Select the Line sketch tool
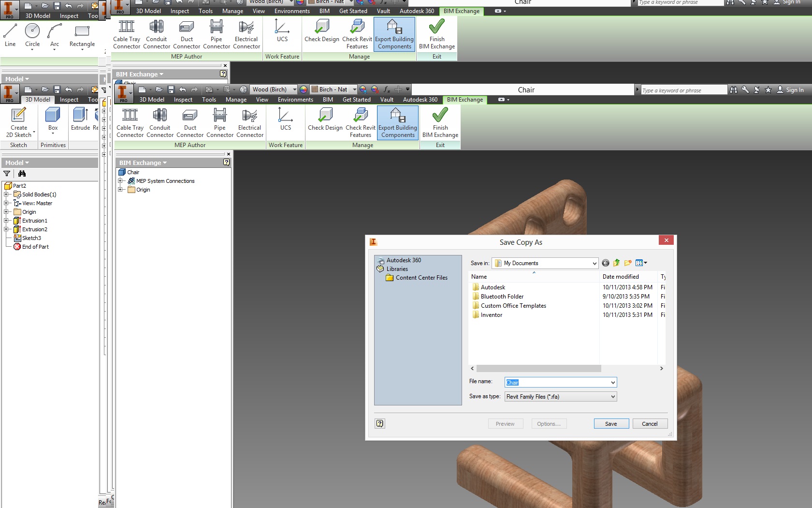Image resolution: width=812 pixels, height=508 pixels. tap(10, 35)
